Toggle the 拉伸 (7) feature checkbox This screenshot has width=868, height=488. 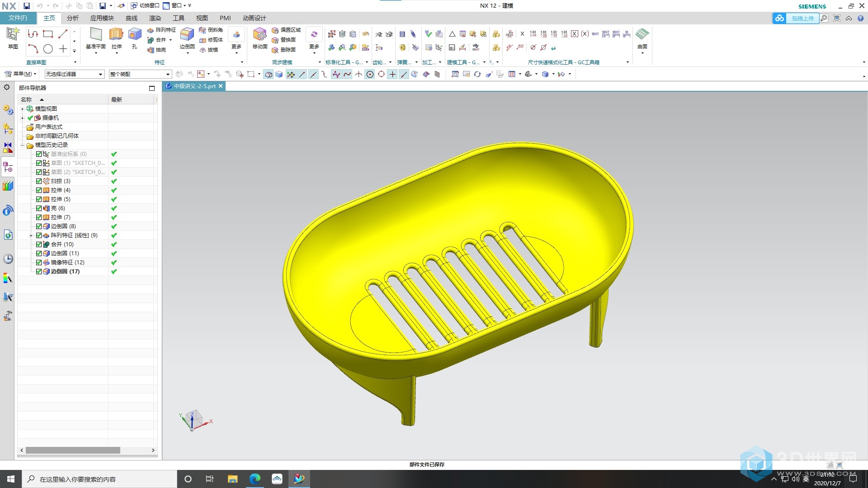[39, 217]
